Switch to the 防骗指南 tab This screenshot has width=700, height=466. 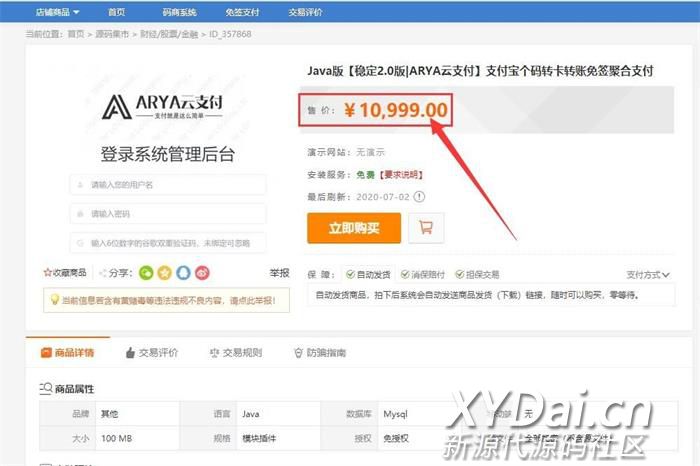[320, 353]
